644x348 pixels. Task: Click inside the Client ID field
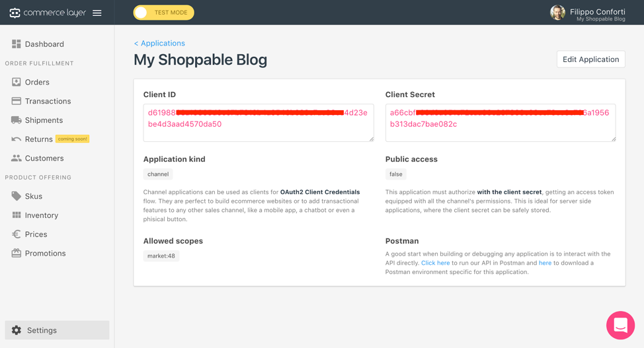(x=259, y=123)
